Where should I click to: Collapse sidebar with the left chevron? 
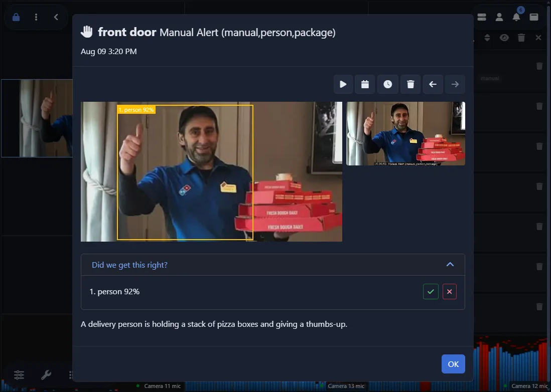coord(56,17)
